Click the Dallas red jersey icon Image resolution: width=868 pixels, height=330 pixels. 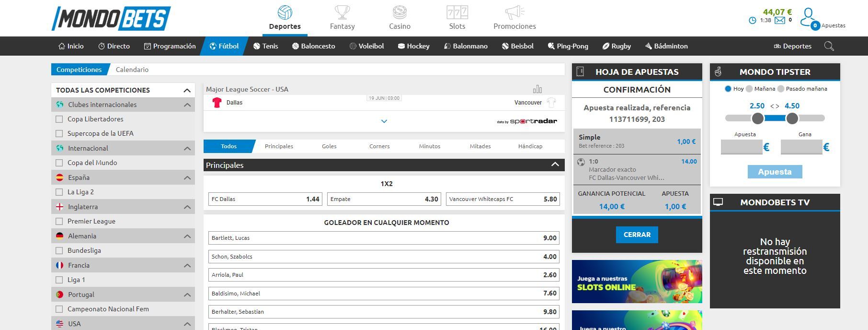click(x=217, y=103)
